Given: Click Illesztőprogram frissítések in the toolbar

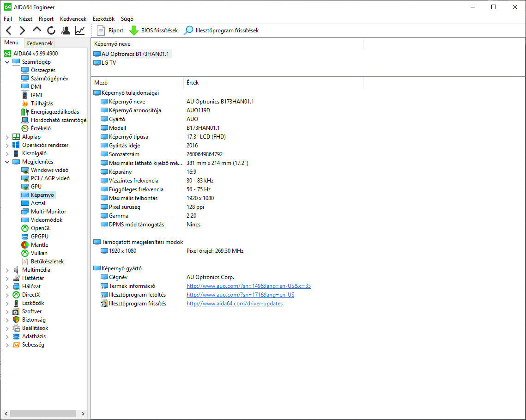Looking at the screenshot, I should pyautogui.click(x=221, y=30).
